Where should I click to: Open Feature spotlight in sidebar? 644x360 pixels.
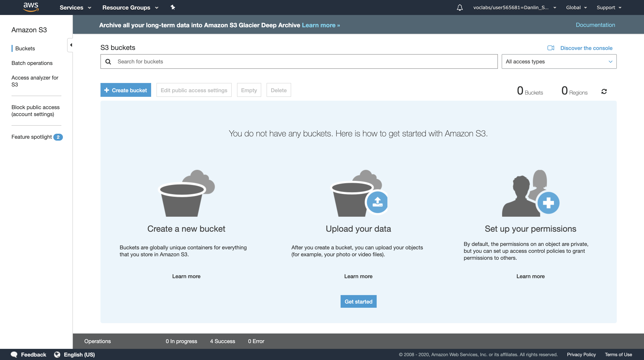[31, 137]
